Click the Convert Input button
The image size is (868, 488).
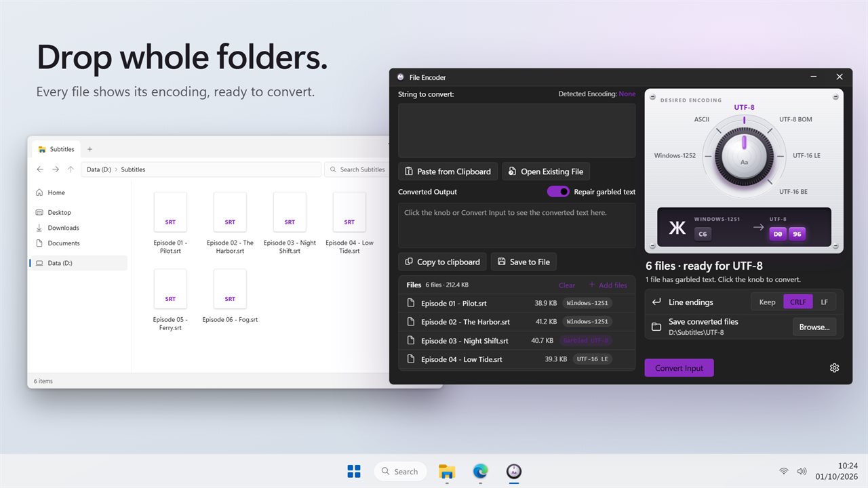coord(679,368)
